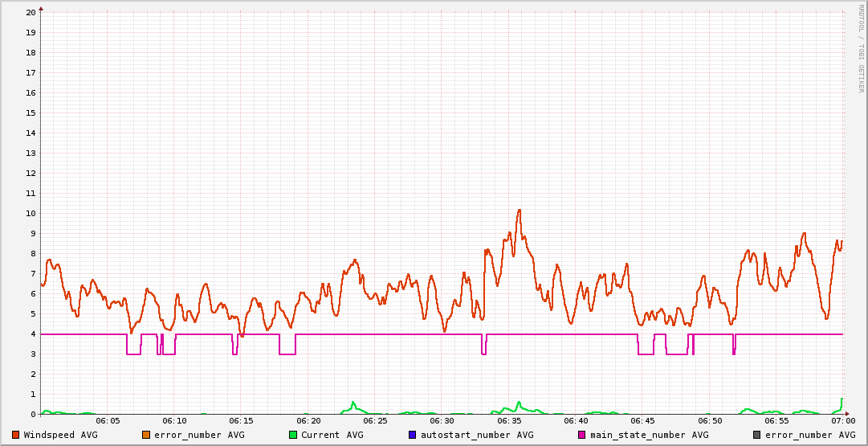Screen dimensions: 868x446
Task: Select the orange error_number AVG legend swatch
Action: 146,435
